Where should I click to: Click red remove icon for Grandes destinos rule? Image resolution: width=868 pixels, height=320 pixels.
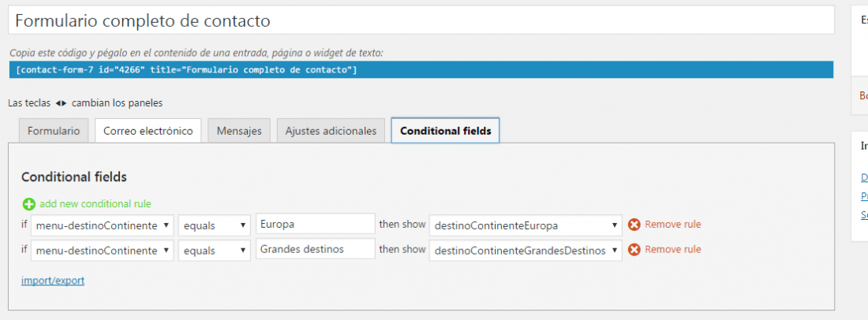(x=634, y=250)
